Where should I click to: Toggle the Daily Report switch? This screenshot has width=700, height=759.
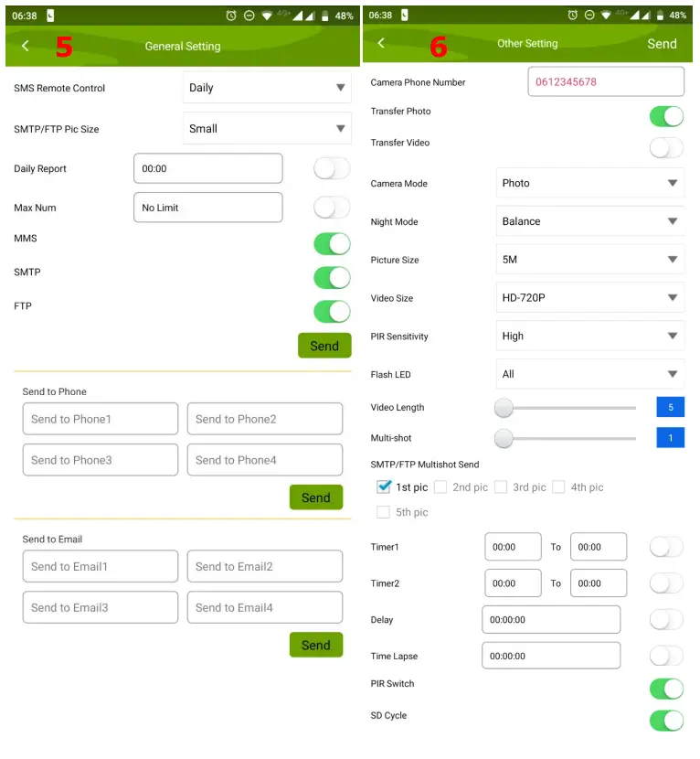pyautogui.click(x=332, y=168)
